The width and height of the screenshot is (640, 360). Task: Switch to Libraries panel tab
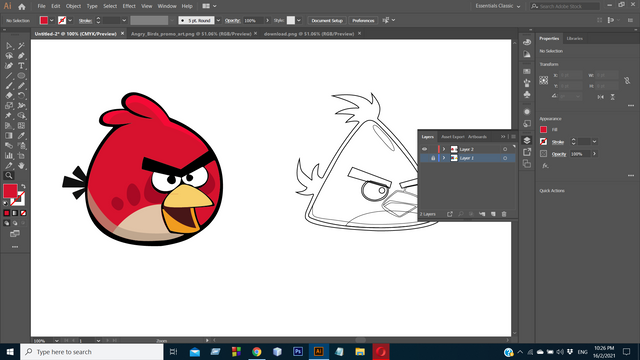[x=574, y=38]
